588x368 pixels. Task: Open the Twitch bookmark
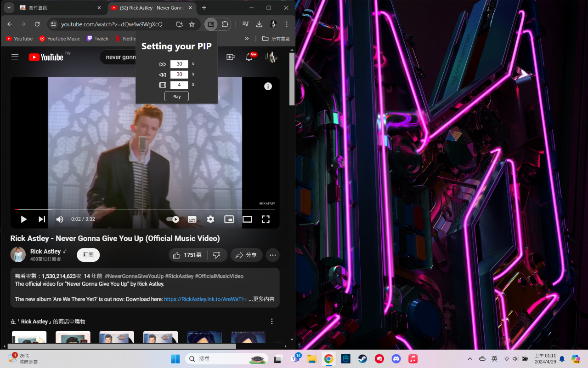click(97, 39)
